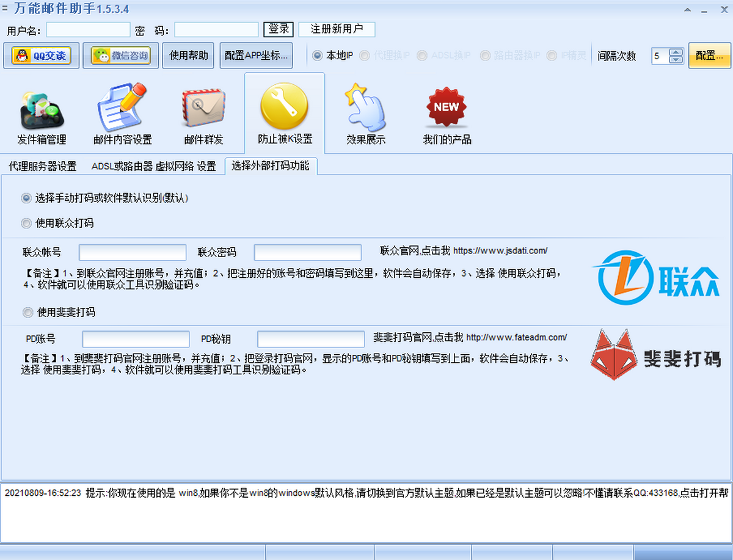
Task: Switch to ADSL或路由器 虚拟网络 设置 tab
Action: point(153,166)
